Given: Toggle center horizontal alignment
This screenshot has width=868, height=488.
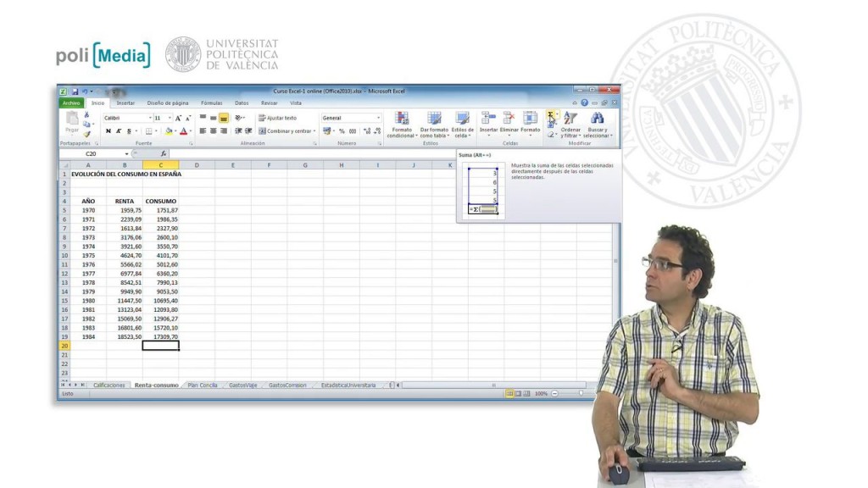Looking at the screenshot, I should (213, 131).
